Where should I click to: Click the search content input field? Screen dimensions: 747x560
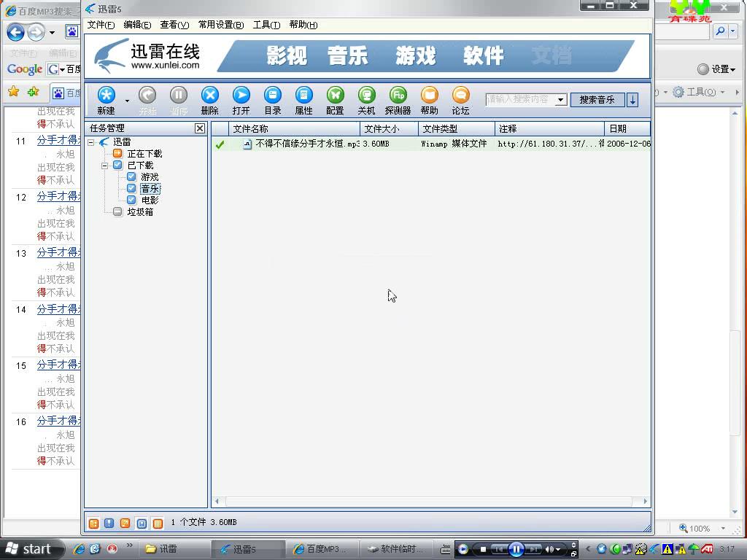[520, 99]
